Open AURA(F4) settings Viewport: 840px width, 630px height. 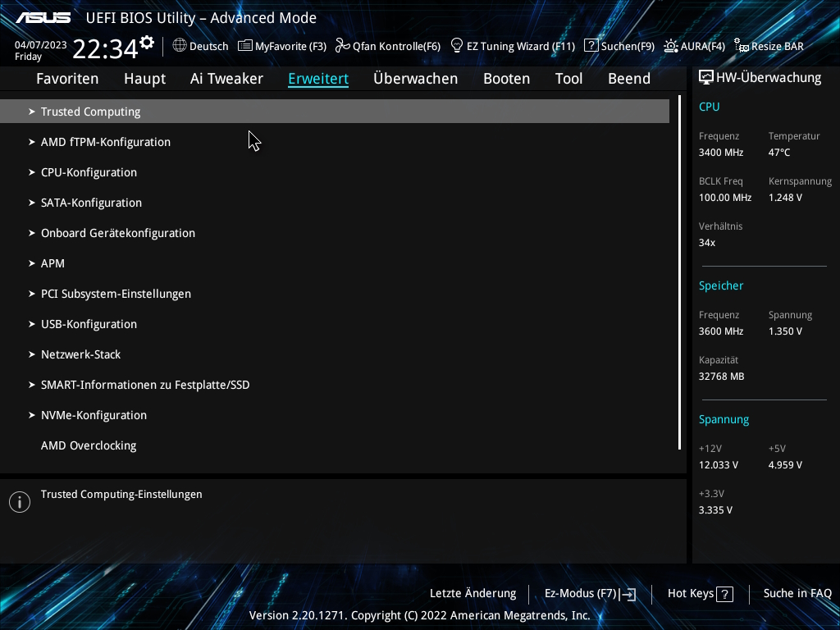703,46
